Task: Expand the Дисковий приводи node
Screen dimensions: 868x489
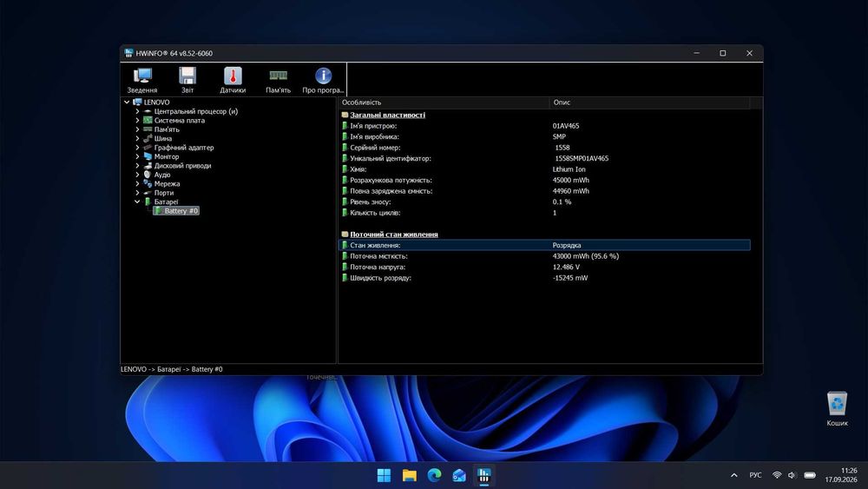Action: [x=137, y=166]
